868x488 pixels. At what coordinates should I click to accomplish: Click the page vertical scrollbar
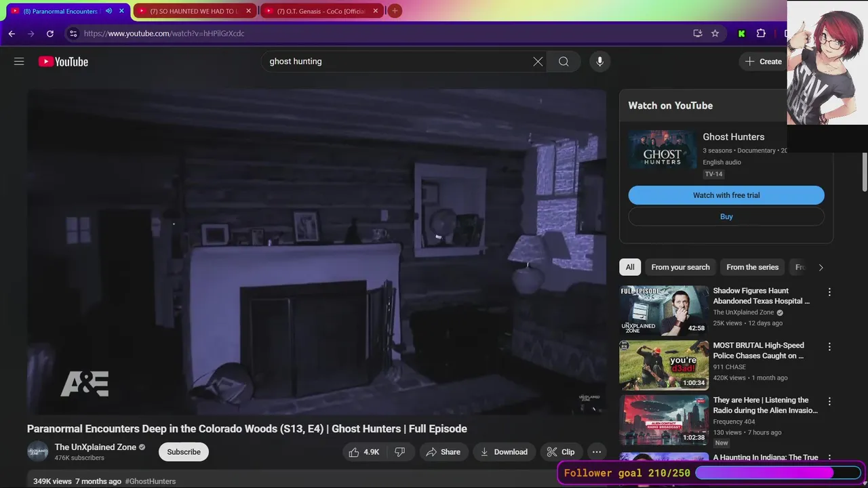pyautogui.click(x=864, y=171)
